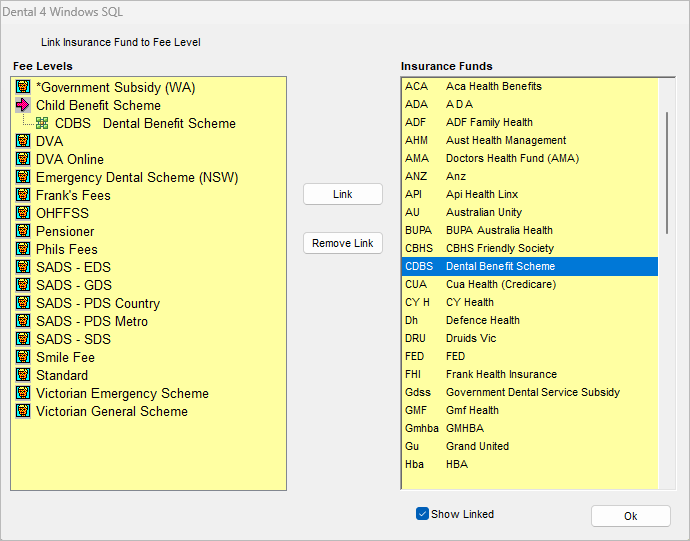
Task: Click the Pensioner fee level icon
Action: click(23, 231)
